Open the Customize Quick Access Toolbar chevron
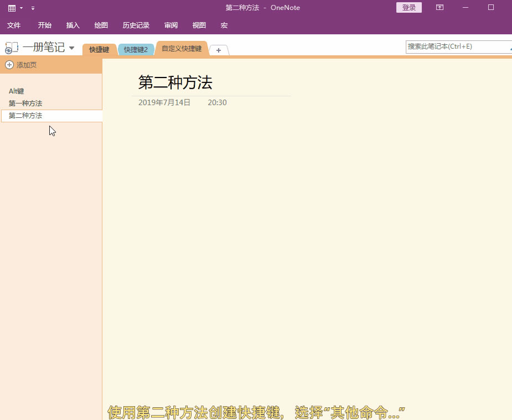Screen dimensions: 512x420 pyautogui.click(x=33, y=8)
